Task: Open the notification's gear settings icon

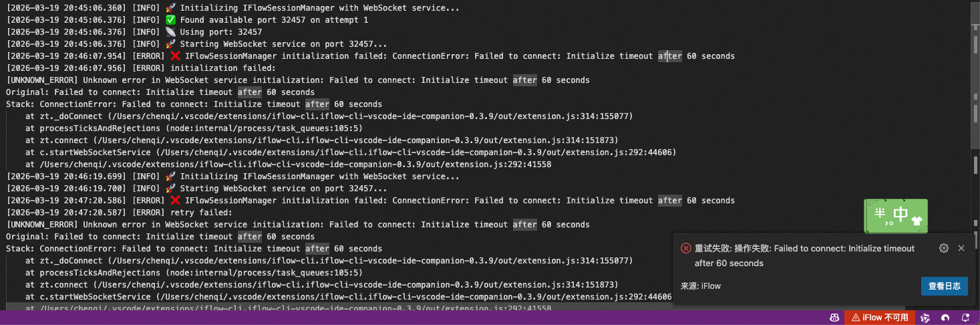Action: (944, 248)
